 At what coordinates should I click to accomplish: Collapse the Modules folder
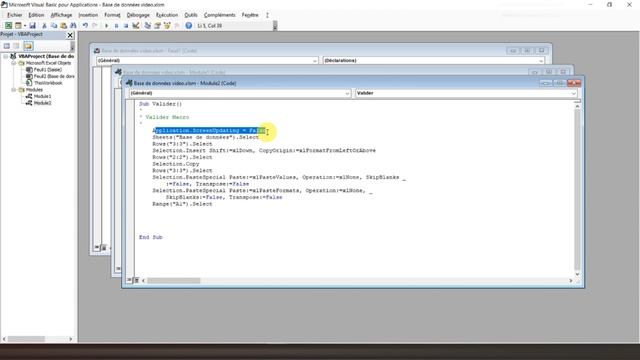(13, 90)
